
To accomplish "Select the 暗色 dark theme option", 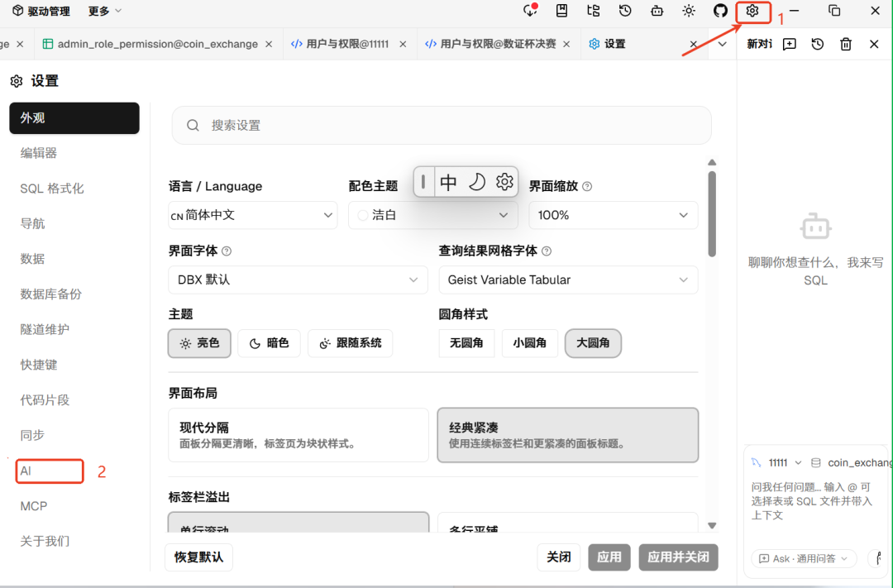I will pyautogui.click(x=269, y=343).
